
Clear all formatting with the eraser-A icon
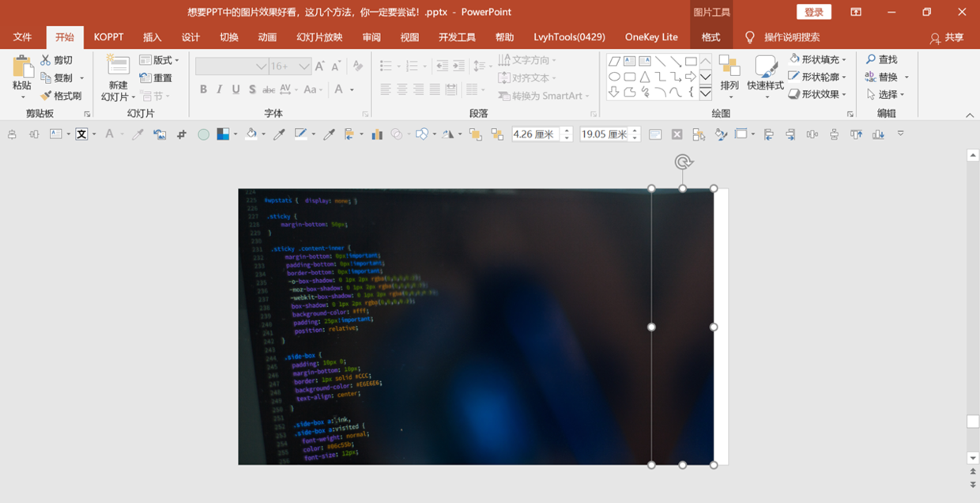(x=358, y=66)
